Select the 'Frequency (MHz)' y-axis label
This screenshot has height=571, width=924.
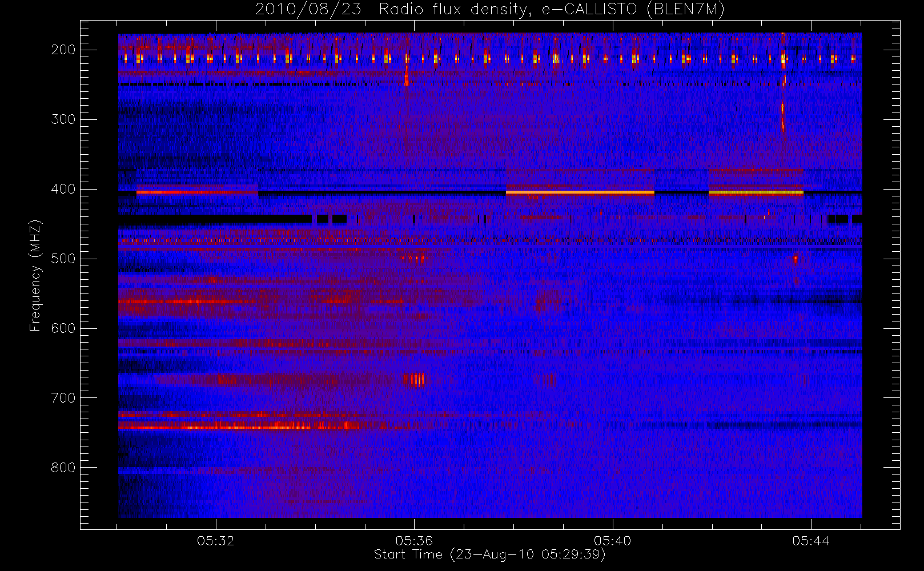point(35,275)
